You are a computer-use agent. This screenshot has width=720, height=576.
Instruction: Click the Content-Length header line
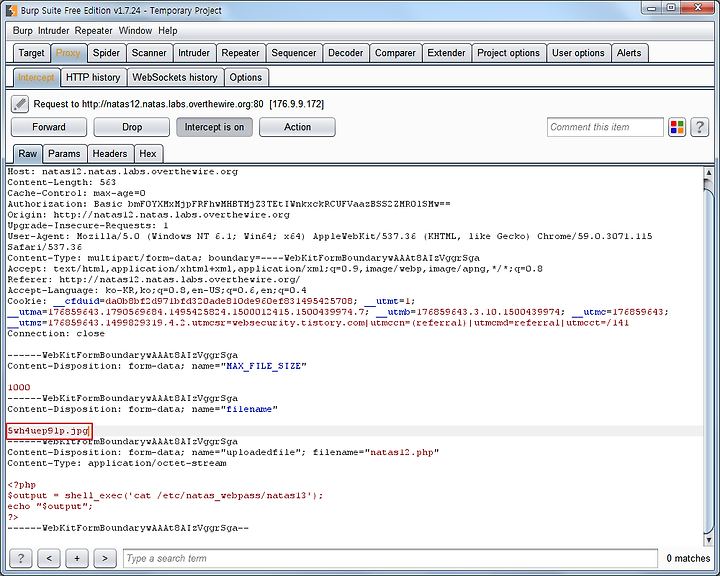tap(62, 182)
